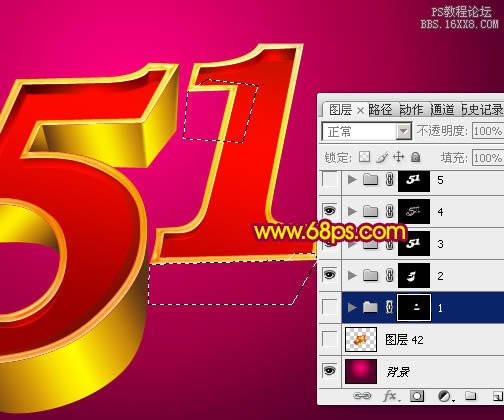Click the lock position move icon
Screen dimensions: 504x420
pos(399,157)
